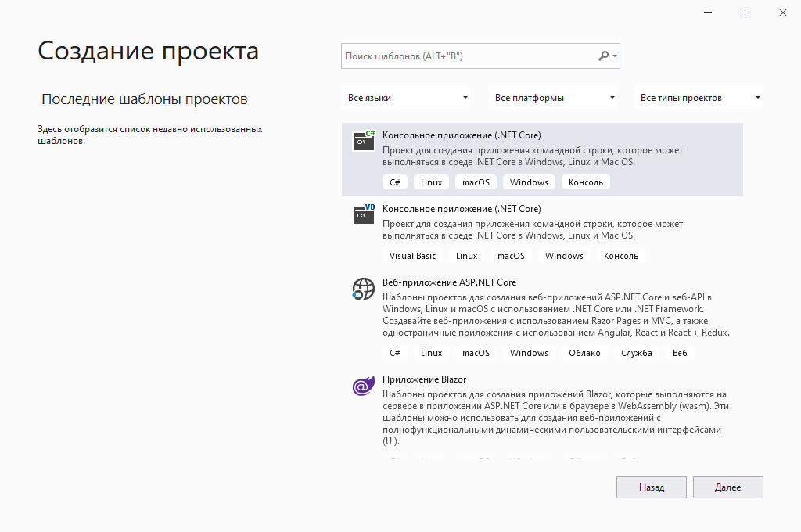The height and width of the screenshot is (532, 801).
Task: Choose the "Приложение Blazor" template title
Action: 424,379
